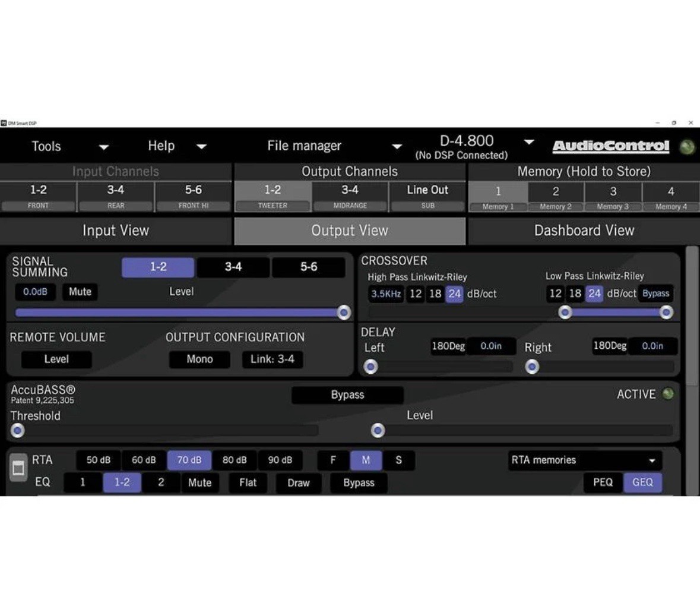Image resolution: width=700 pixels, height=593 pixels.
Task: Select high pass 18 dB/oct slope
Action: coord(435,294)
